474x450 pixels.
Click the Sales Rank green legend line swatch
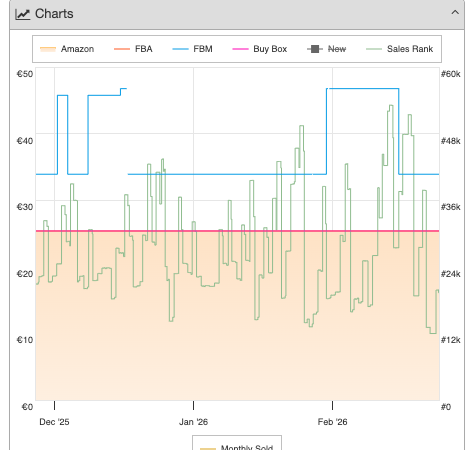pos(374,49)
